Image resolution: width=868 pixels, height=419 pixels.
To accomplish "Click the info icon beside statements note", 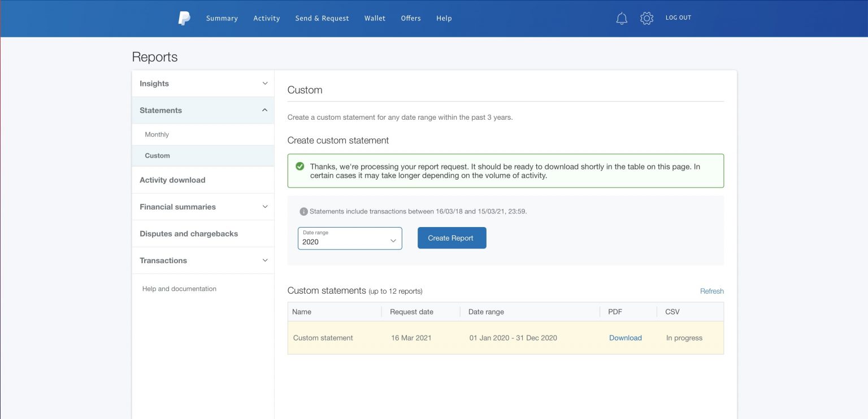I will pos(303,212).
